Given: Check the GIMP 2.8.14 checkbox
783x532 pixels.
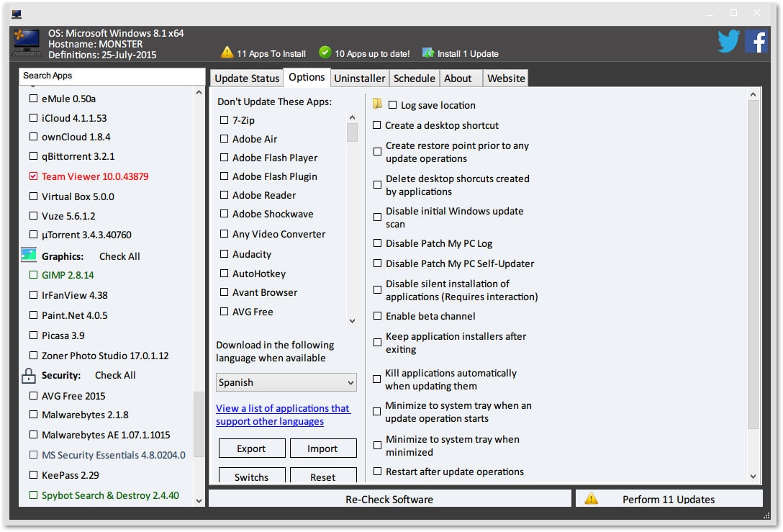Looking at the screenshot, I should (33, 275).
